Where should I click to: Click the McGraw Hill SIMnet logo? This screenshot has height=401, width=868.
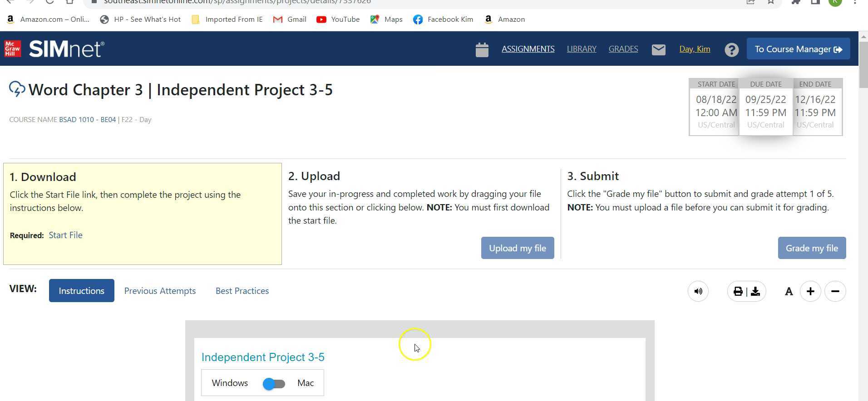54,49
